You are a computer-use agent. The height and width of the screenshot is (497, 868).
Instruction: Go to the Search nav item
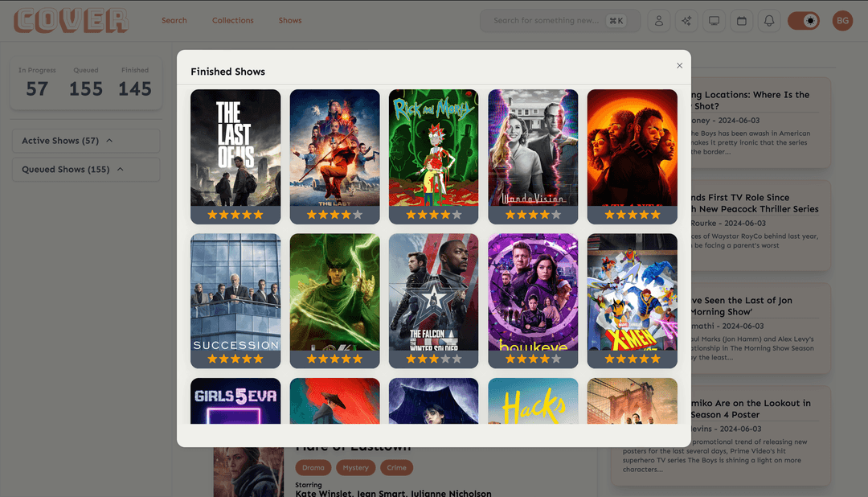174,20
